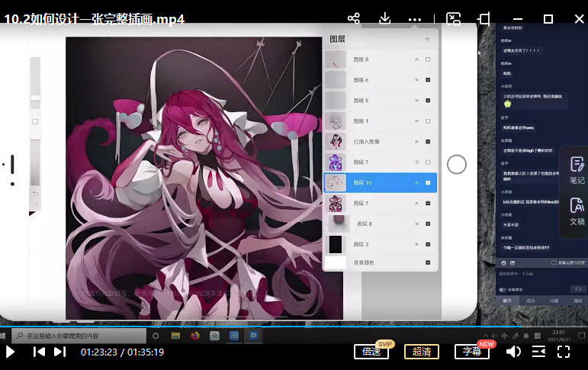
Task: Open the 倍速 playback speed menu
Action: 371,352
